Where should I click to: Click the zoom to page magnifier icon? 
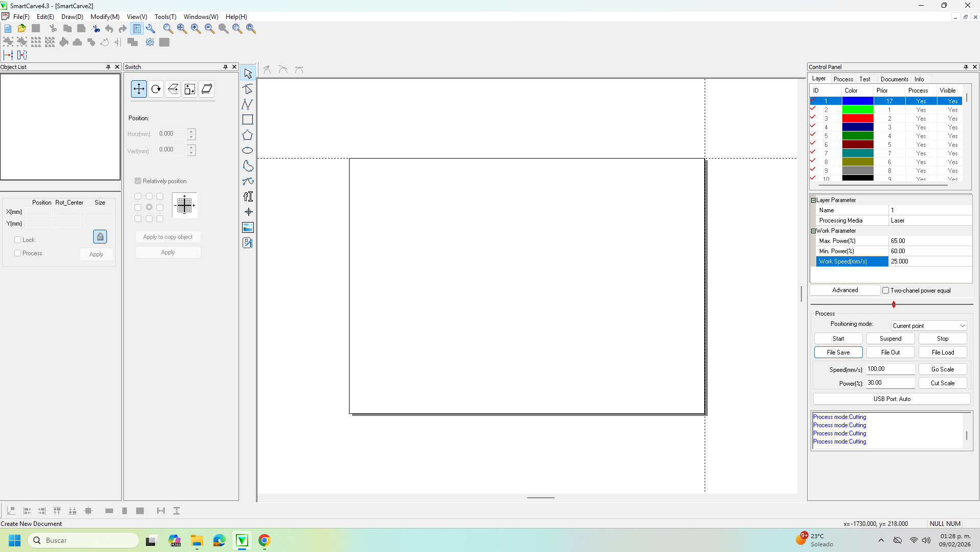251,29
